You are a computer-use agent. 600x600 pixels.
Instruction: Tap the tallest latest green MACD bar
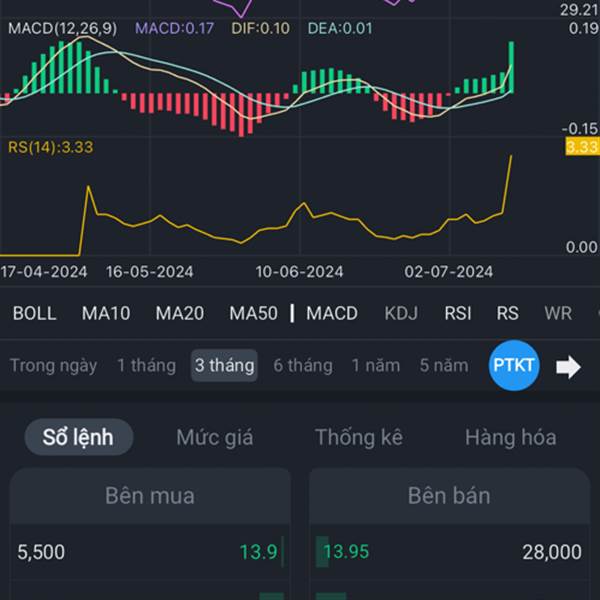click(511, 67)
